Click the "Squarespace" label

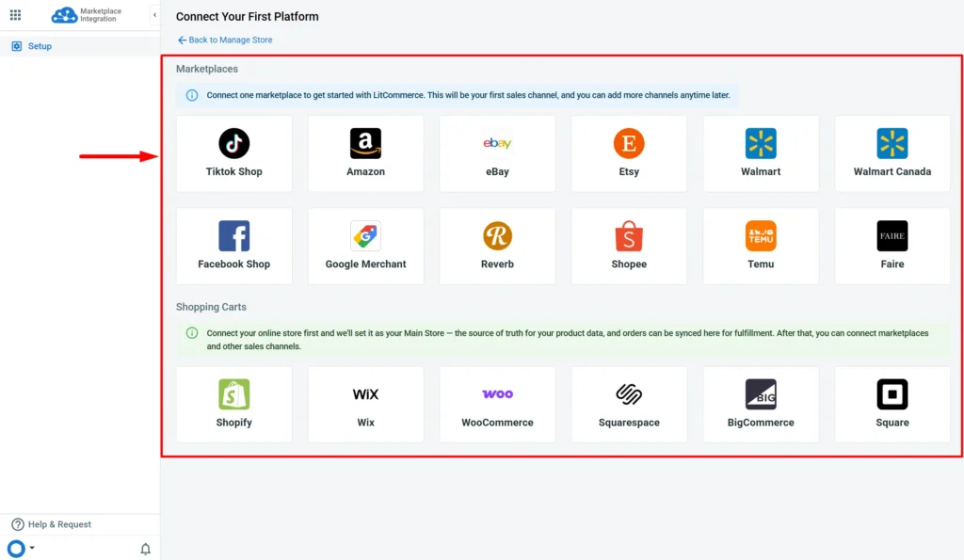(629, 423)
